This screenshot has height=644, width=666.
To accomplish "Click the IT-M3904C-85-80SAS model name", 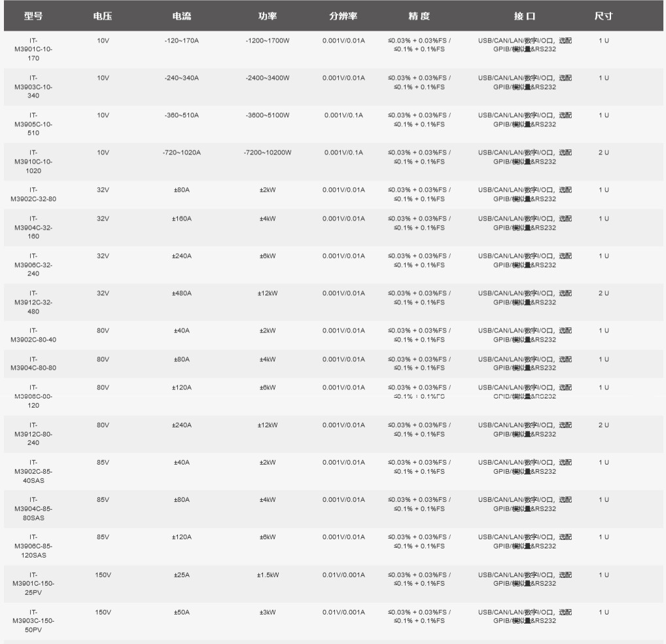I will coord(33,509).
